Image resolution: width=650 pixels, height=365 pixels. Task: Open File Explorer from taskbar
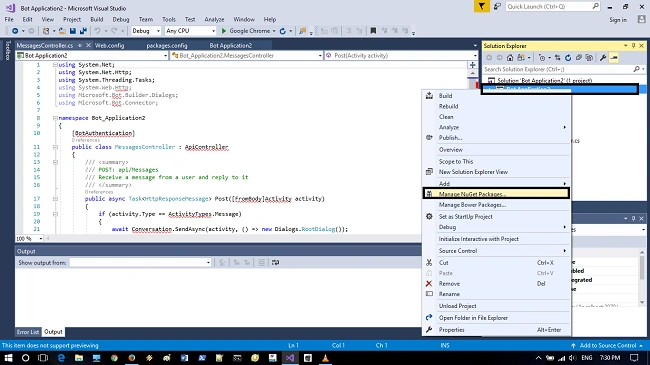79,358
